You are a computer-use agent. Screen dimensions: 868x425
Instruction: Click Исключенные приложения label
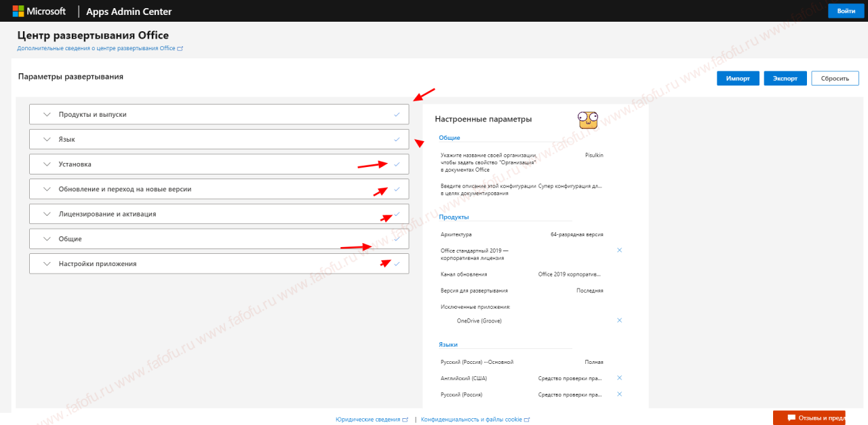point(475,307)
